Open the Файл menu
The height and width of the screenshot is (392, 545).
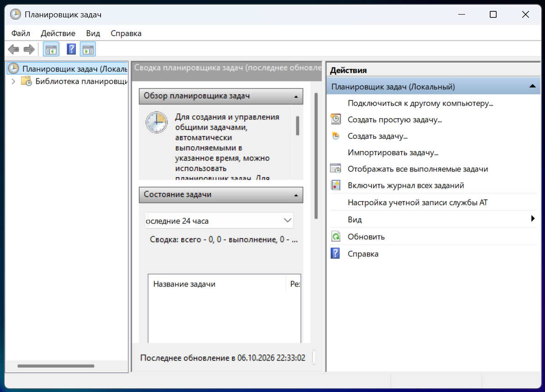click(x=21, y=33)
